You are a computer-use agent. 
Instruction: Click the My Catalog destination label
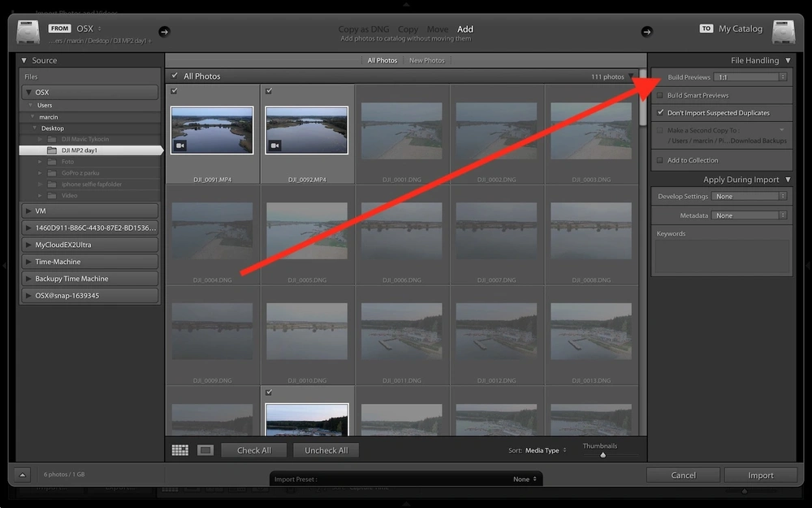tap(740, 28)
